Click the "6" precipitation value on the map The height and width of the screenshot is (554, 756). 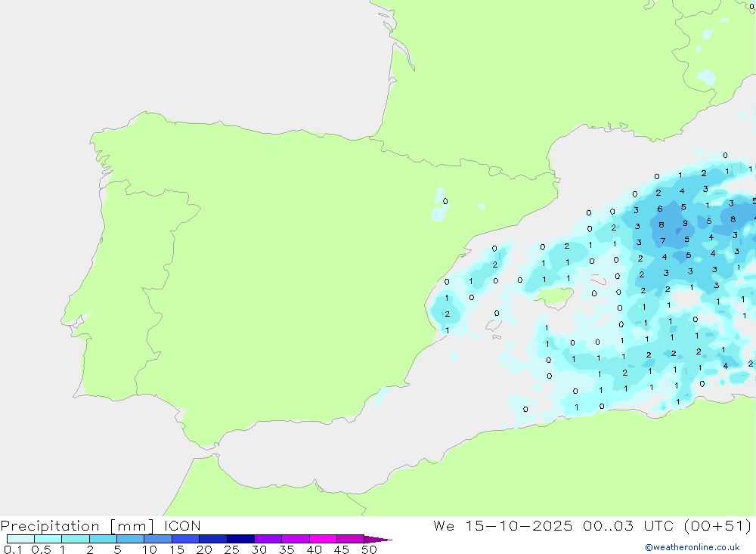660,209
